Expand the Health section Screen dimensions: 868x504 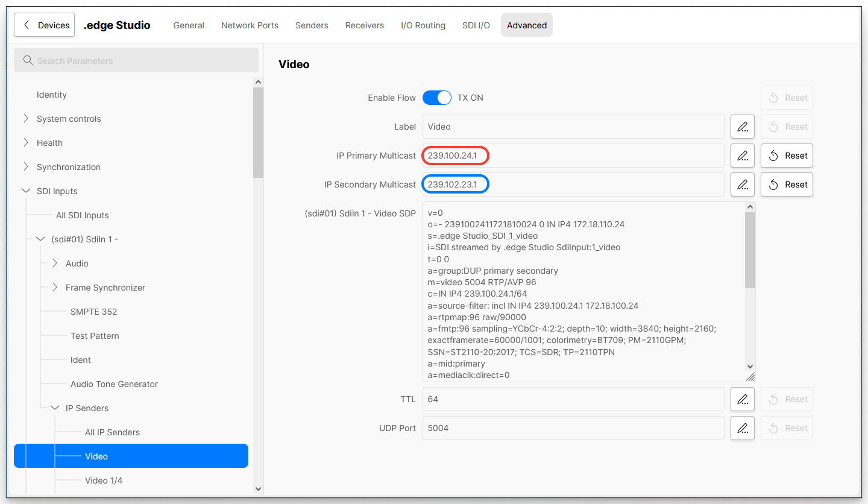click(26, 143)
